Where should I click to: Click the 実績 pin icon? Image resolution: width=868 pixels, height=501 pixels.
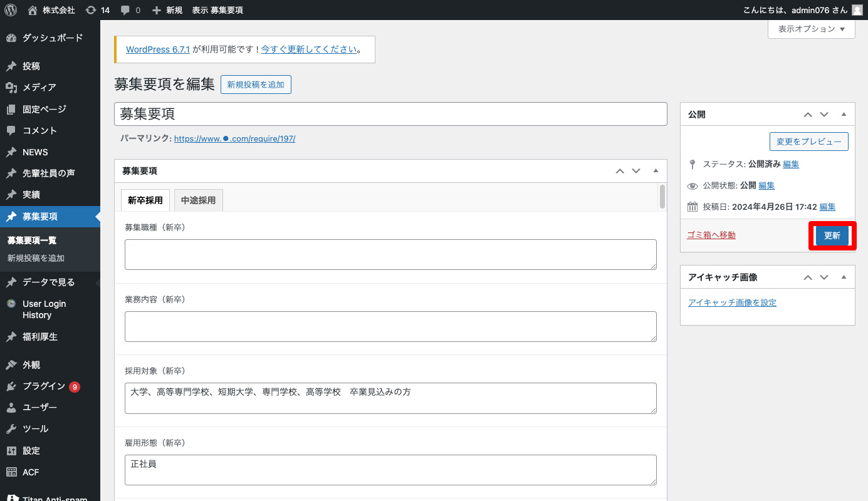11,195
